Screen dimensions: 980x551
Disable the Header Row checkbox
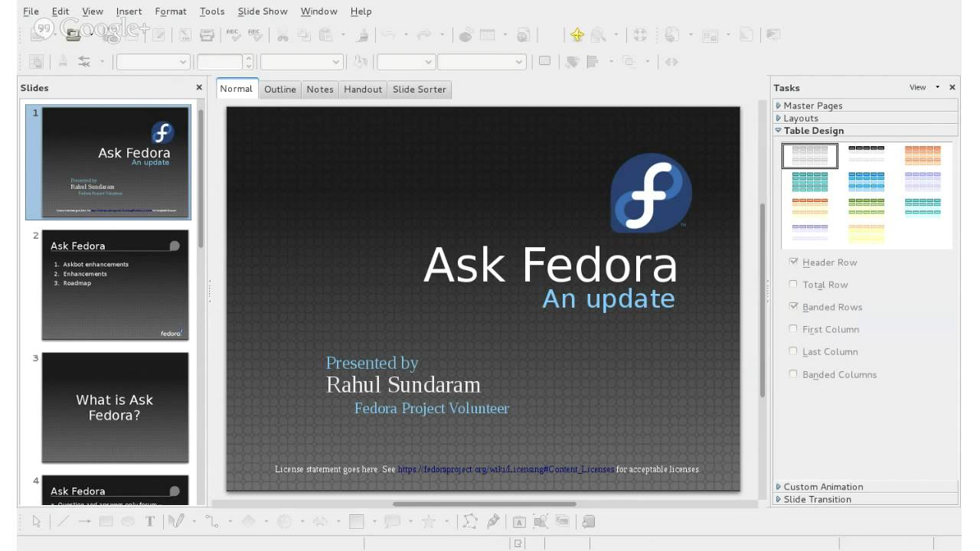[794, 262]
